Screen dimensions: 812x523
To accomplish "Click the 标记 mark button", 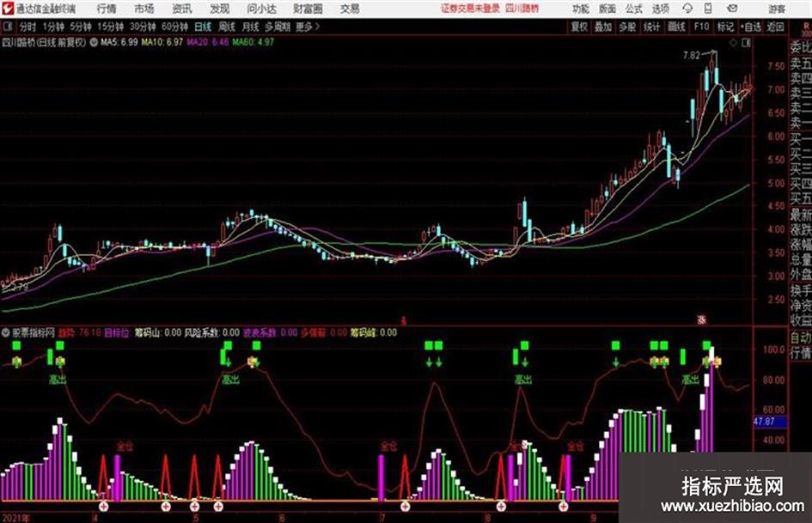I will [x=725, y=27].
